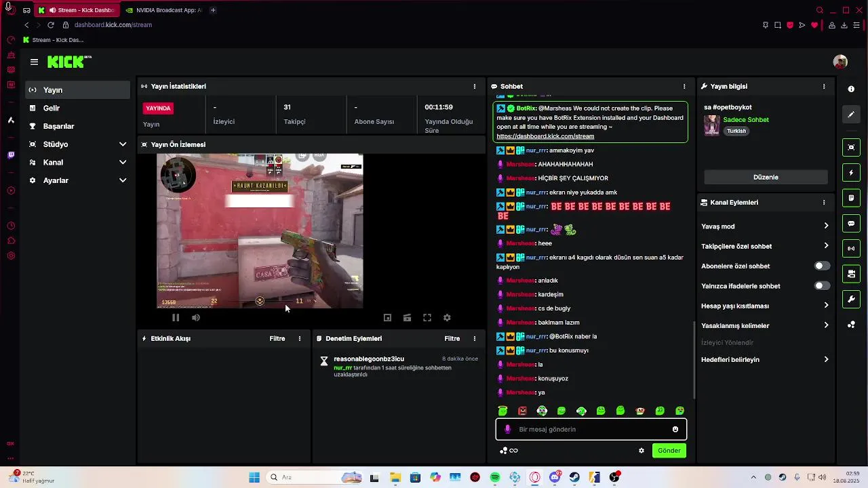The image size is (868, 488).
Task: Enter fullscreen on the stream preview
Action: (x=427, y=317)
